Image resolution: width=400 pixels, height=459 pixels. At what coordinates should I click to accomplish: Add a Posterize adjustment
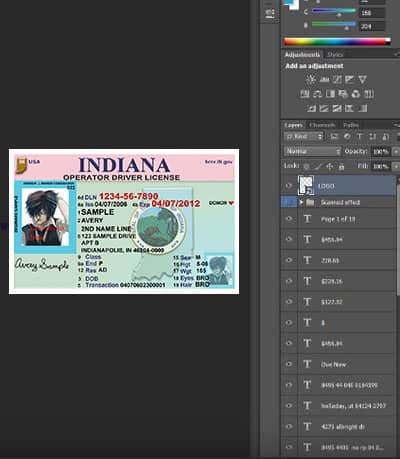click(x=324, y=108)
